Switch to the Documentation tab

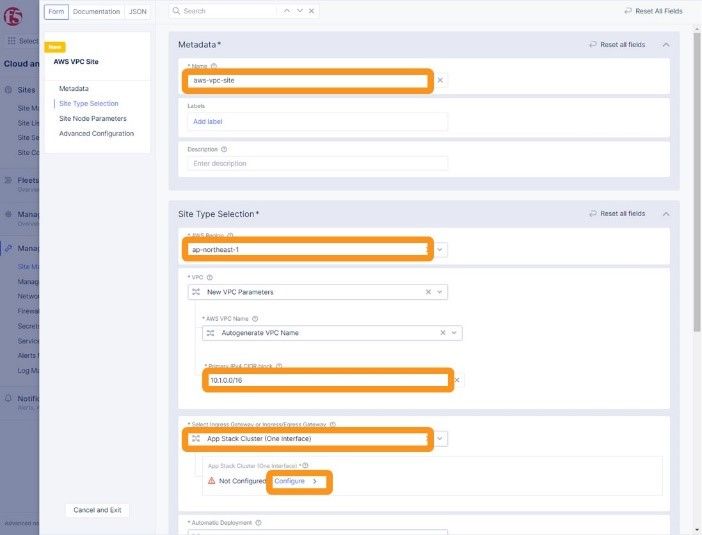[x=96, y=12]
